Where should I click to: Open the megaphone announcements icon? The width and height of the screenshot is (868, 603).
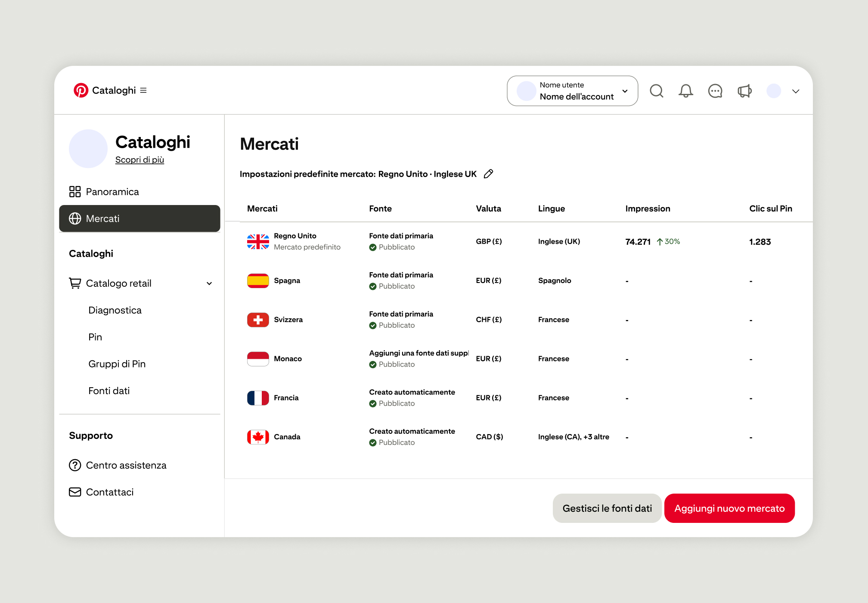pyautogui.click(x=744, y=91)
